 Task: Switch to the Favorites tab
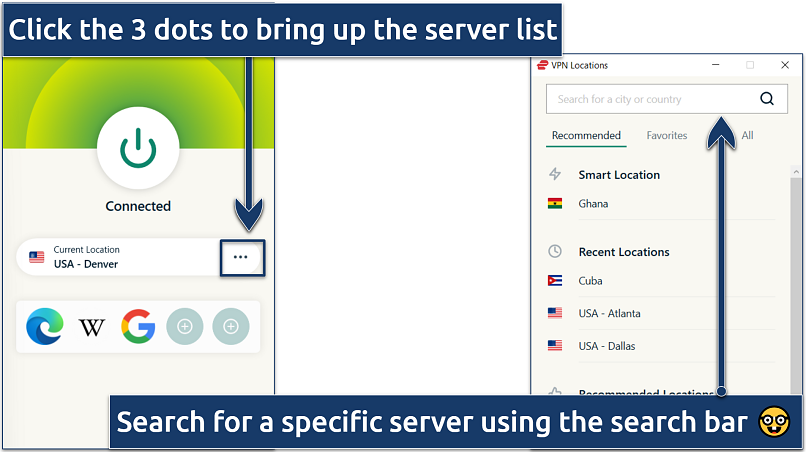tap(667, 135)
